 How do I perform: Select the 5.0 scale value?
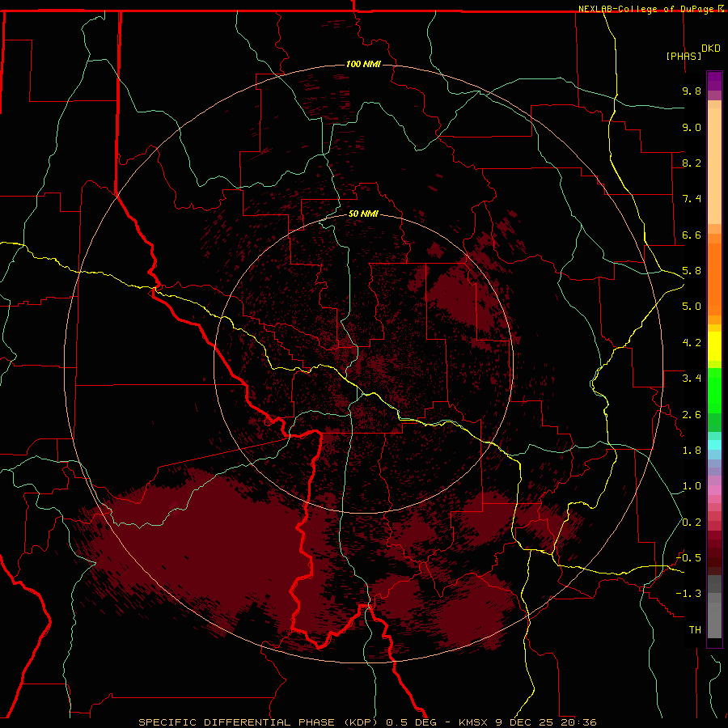(692, 307)
